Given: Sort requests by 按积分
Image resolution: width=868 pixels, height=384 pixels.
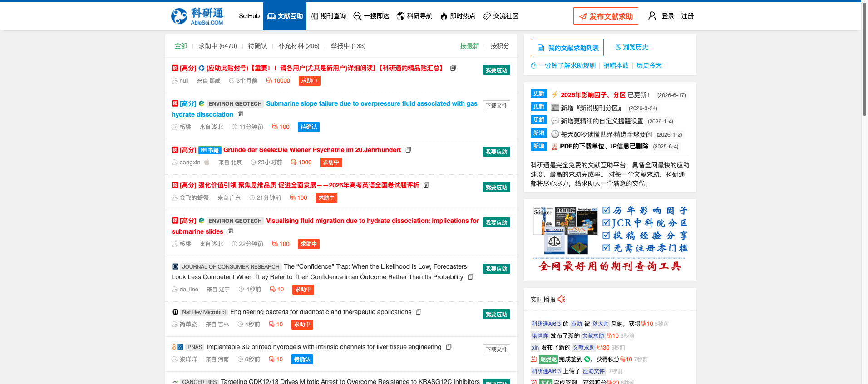Looking at the screenshot, I should click(x=500, y=46).
